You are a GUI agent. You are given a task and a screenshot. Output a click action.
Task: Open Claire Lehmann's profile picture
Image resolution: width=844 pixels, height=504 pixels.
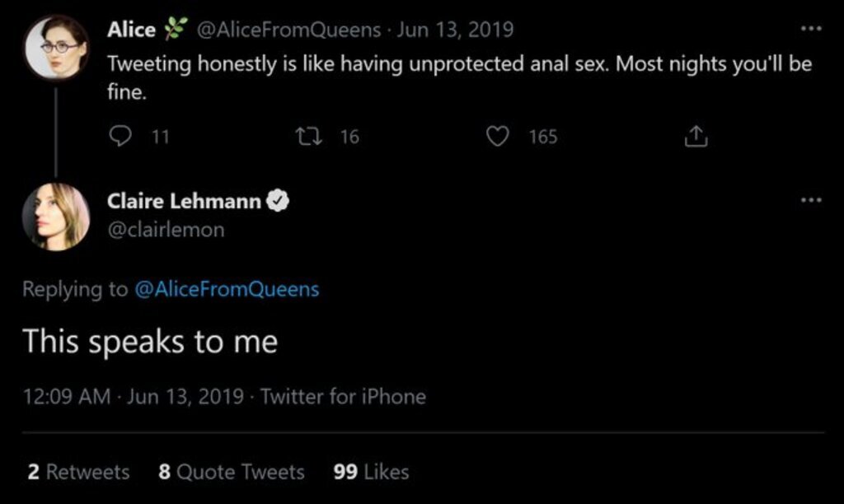pos(56,217)
